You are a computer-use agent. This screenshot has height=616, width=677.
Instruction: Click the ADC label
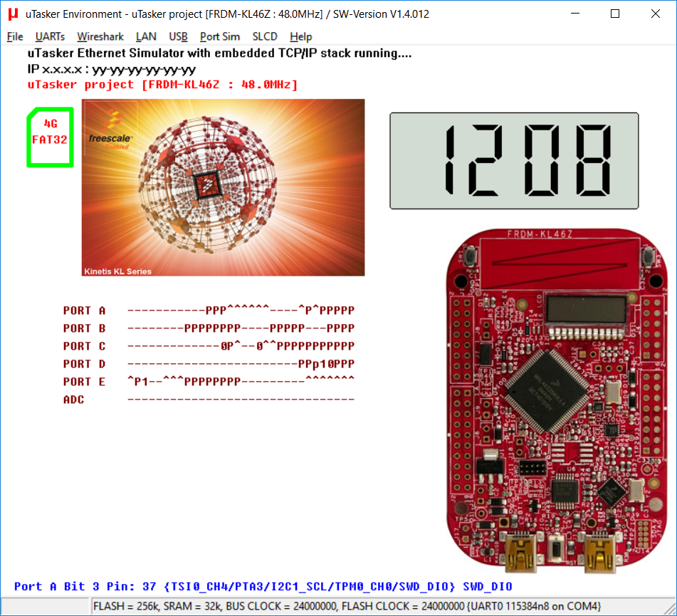click(x=74, y=400)
